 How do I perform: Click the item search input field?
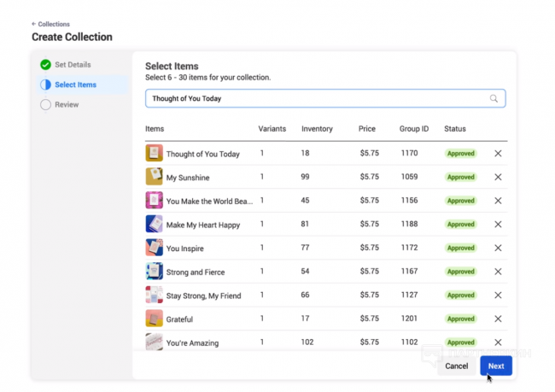(316, 98)
